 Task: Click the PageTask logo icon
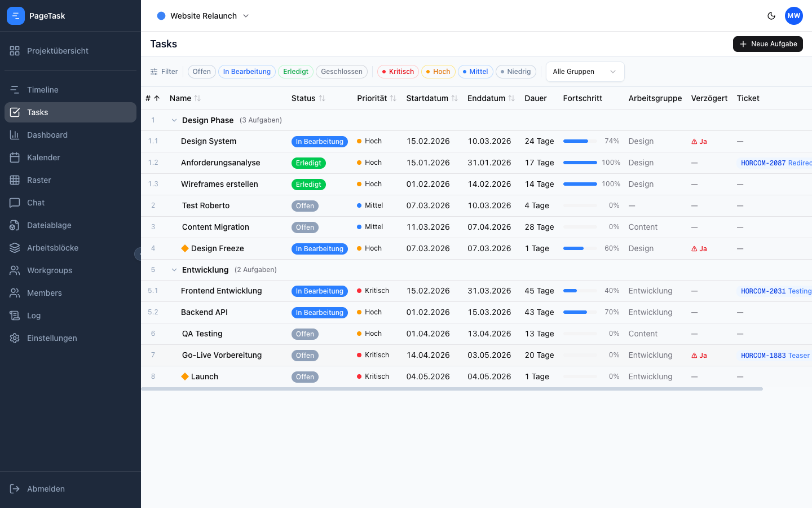coord(16,15)
